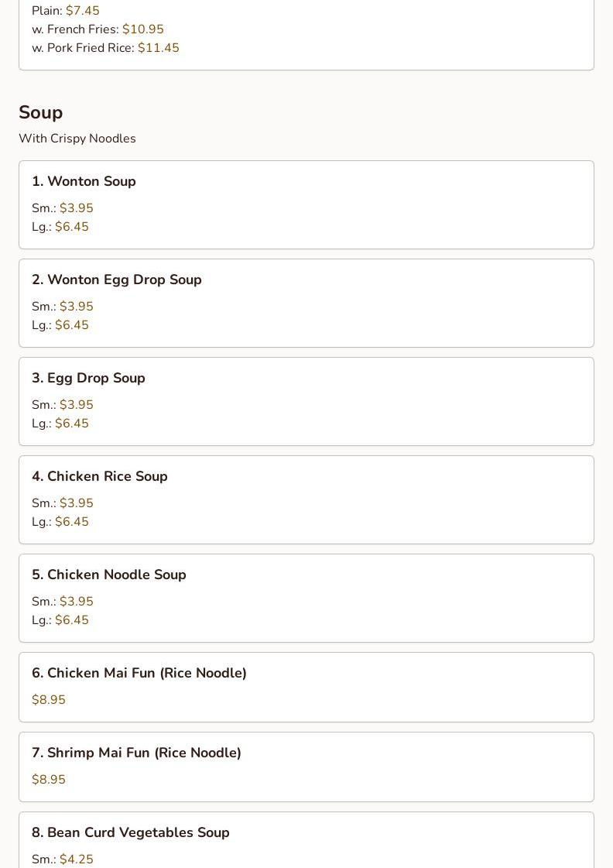Click the Wonton Soup item title
Image resolution: width=613 pixels, height=868 pixels.
pyautogui.click(x=84, y=181)
